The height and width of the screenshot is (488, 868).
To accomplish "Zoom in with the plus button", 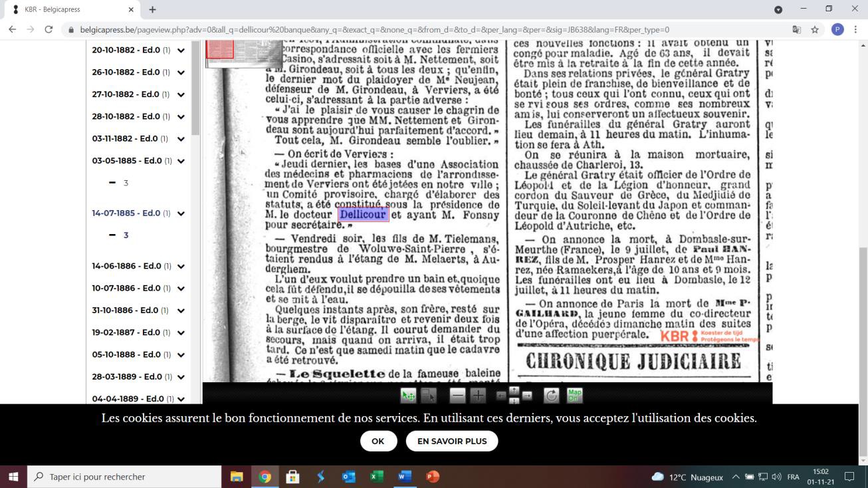I will tap(478, 396).
